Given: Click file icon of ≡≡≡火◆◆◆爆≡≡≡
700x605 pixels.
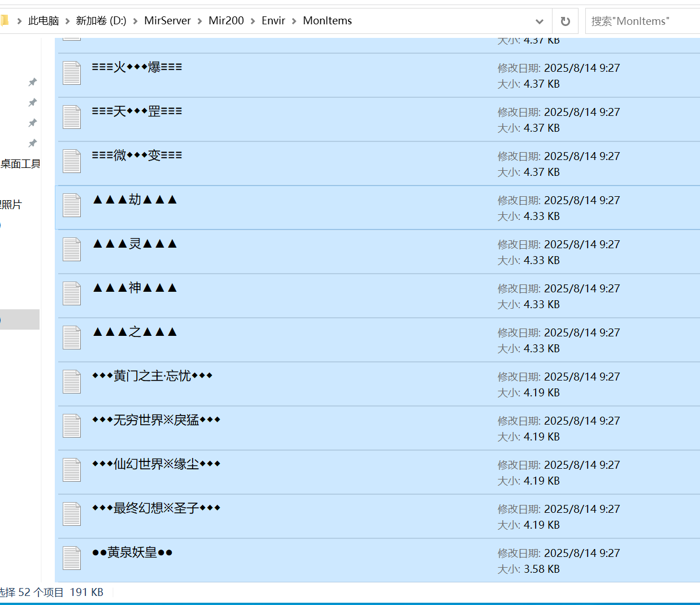Looking at the screenshot, I should point(72,73).
